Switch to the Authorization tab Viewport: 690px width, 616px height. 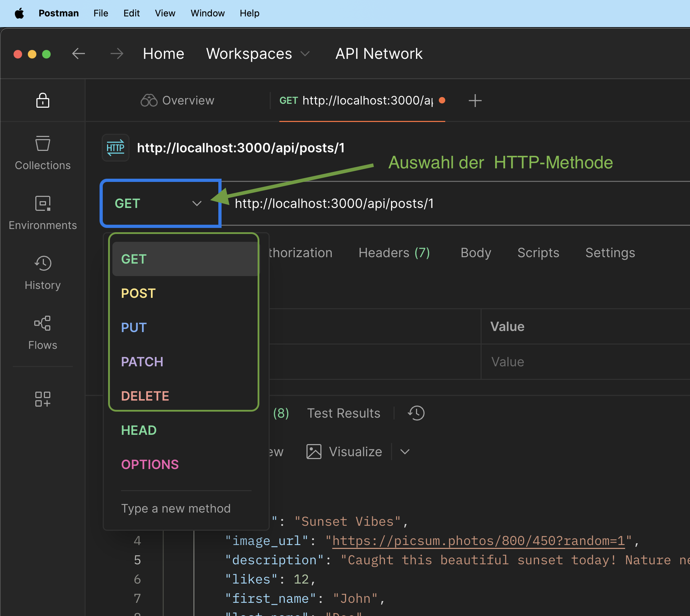pos(300,253)
